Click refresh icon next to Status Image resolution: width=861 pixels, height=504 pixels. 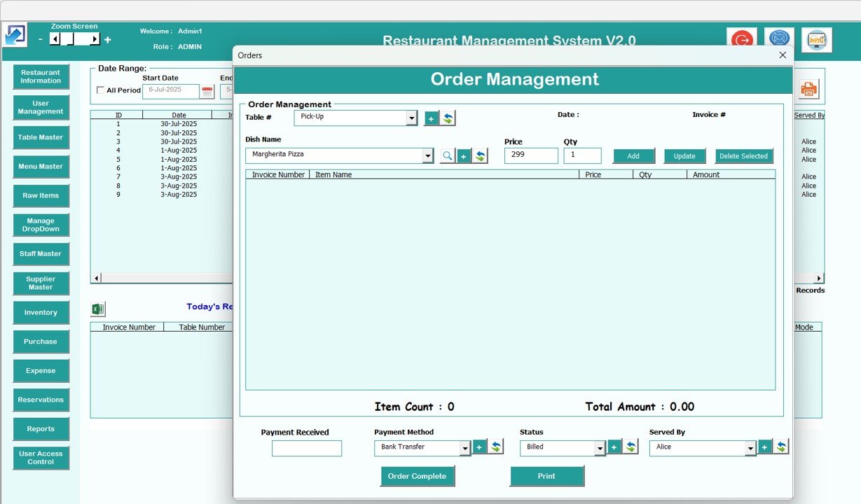(x=631, y=447)
